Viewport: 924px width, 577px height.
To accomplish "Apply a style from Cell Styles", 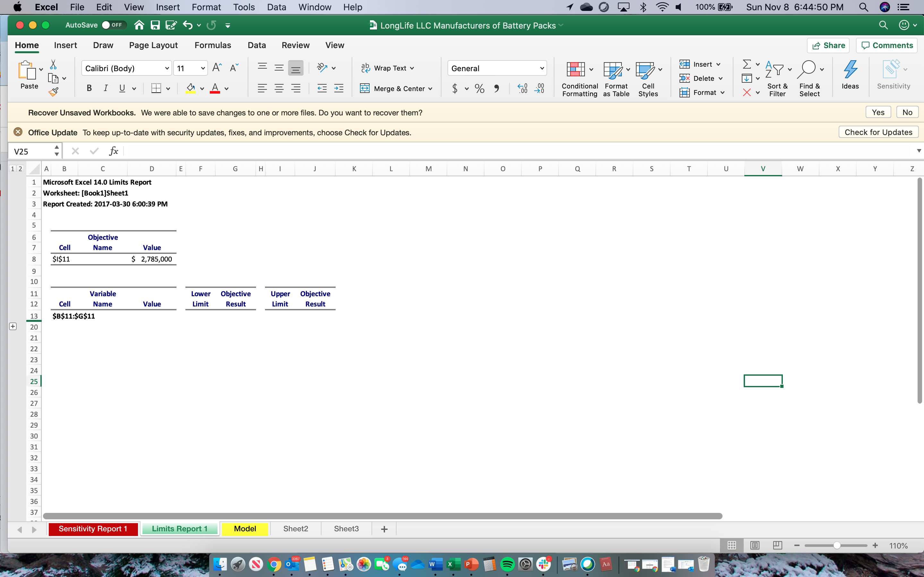I will click(x=648, y=78).
